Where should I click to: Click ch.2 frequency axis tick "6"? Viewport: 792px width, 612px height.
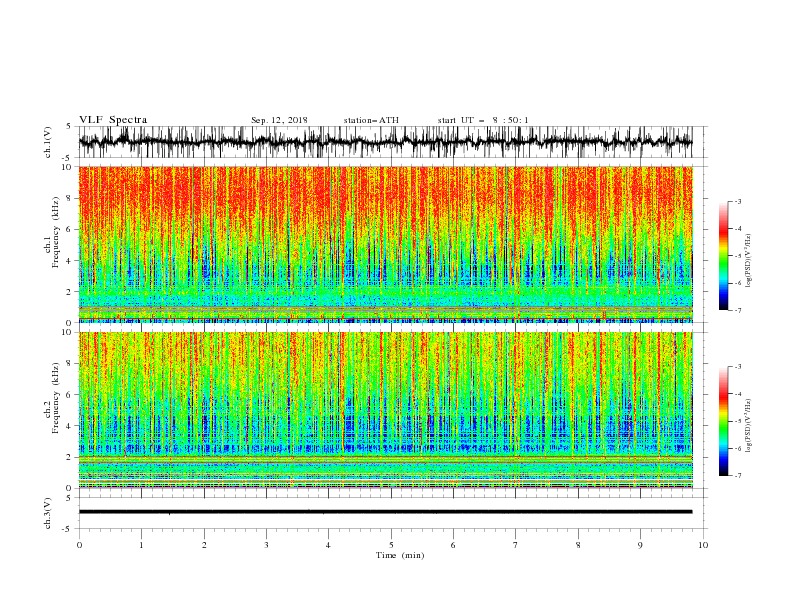point(71,394)
